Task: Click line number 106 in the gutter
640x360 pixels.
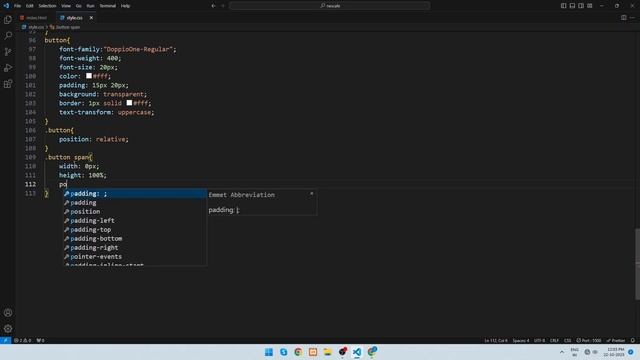Action: 31,130
